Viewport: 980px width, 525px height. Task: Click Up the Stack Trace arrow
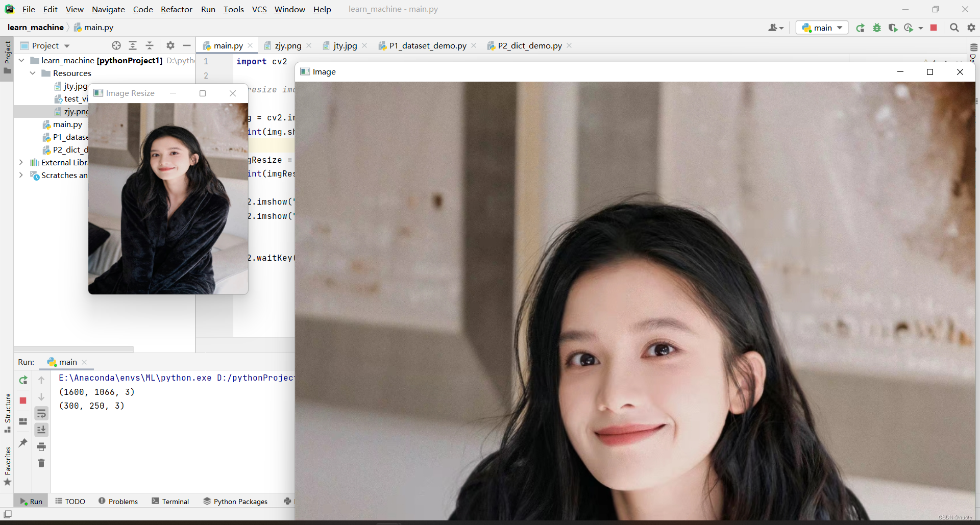click(41, 380)
